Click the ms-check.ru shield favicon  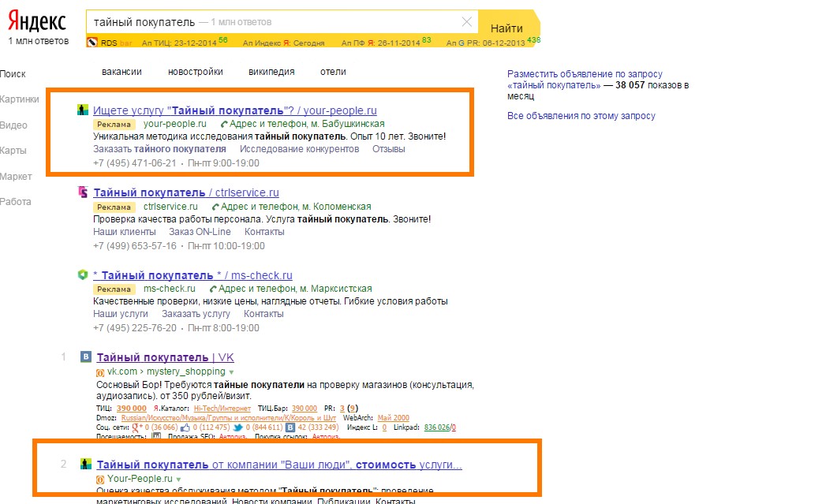click(x=83, y=274)
